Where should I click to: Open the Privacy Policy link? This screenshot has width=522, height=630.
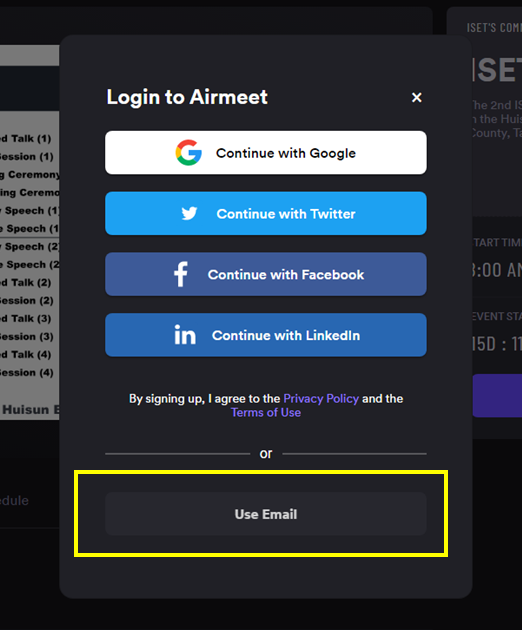pyautogui.click(x=321, y=399)
